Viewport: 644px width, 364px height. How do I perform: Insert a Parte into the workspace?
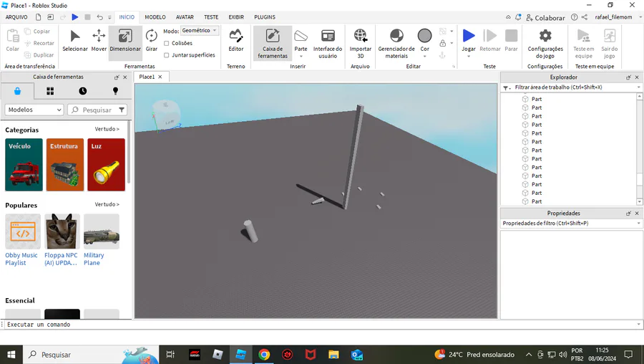click(x=301, y=39)
